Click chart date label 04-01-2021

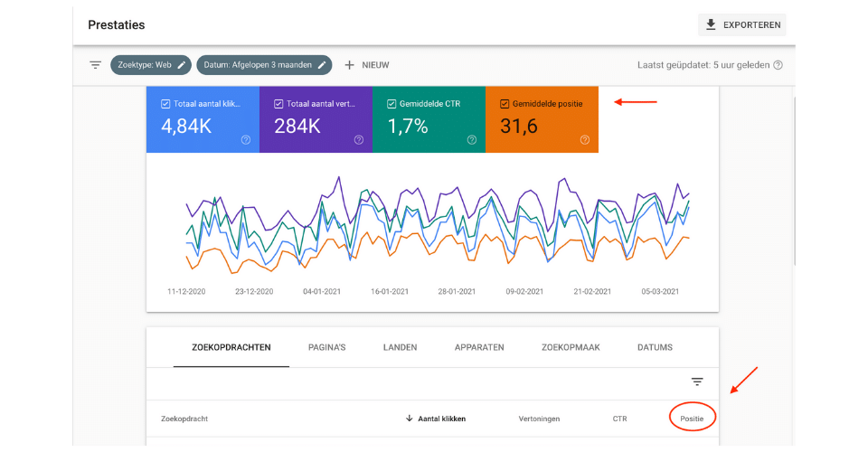322,292
